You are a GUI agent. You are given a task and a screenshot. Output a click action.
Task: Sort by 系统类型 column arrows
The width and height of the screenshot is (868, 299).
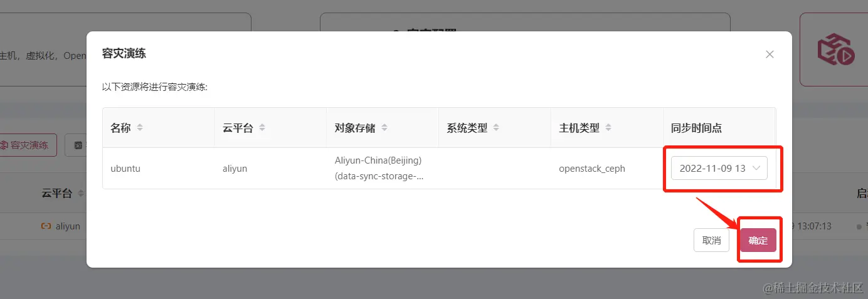point(496,128)
